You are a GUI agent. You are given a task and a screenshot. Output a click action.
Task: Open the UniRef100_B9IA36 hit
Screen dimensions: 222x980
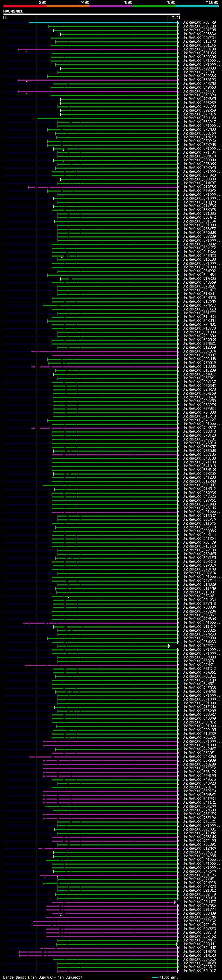tap(199, 53)
